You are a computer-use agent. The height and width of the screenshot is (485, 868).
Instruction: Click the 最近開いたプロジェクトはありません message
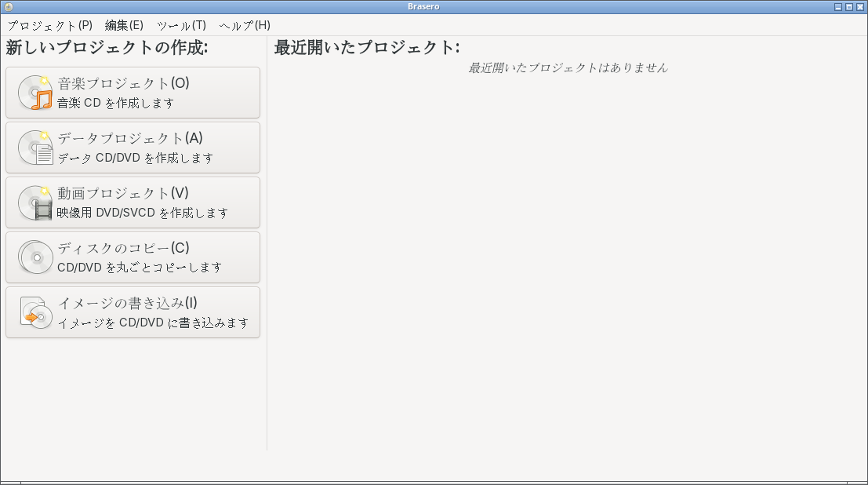click(x=568, y=67)
